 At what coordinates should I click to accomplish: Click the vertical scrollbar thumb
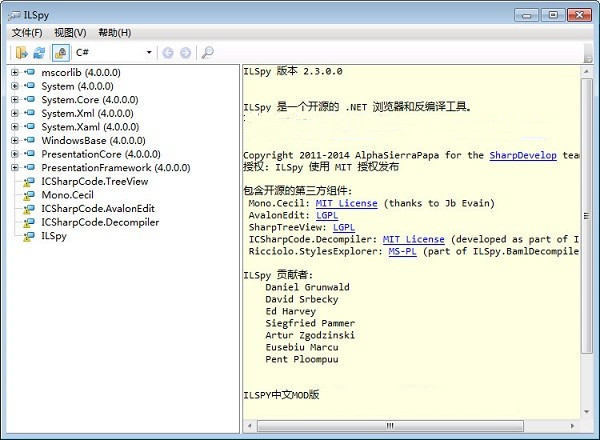(x=586, y=216)
